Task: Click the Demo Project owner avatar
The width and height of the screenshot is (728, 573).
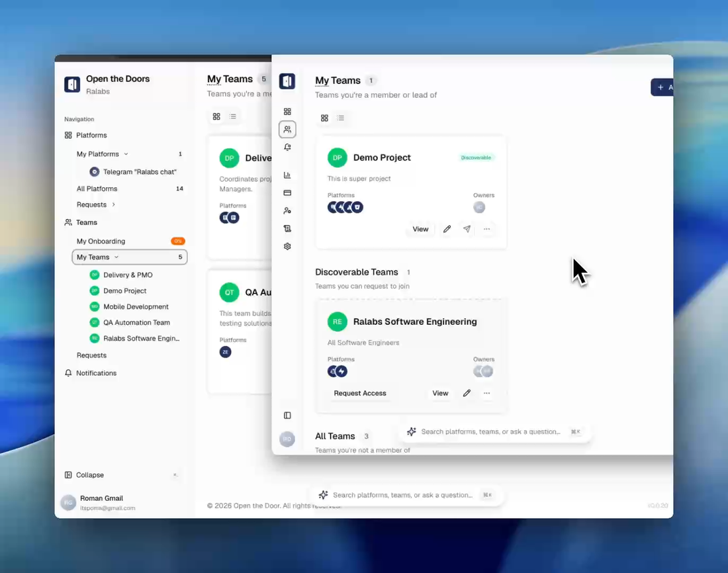Action: [479, 207]
